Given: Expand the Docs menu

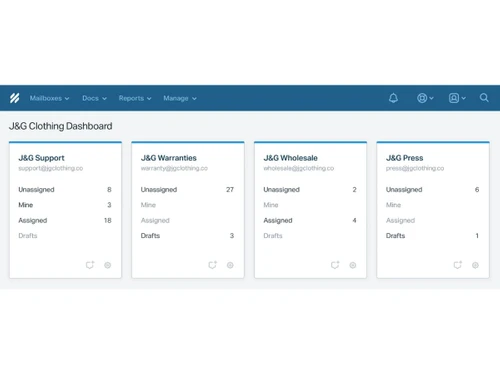Looking at the screenshot, I should [94, 98].
